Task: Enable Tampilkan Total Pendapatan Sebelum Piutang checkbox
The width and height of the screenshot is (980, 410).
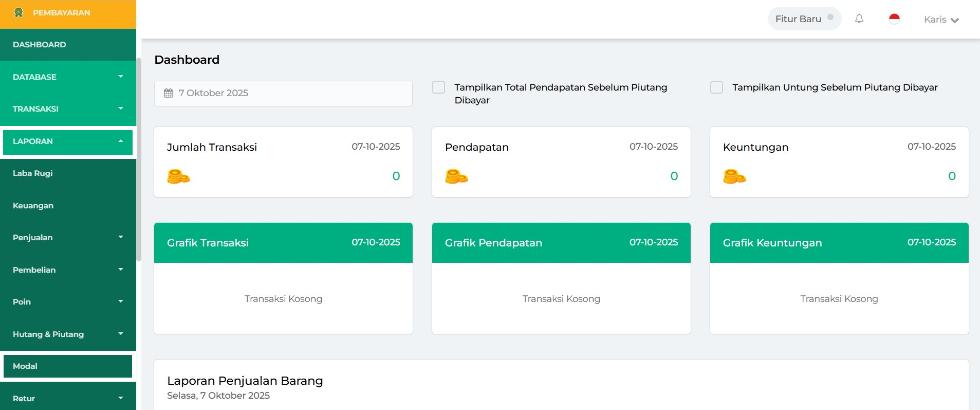Action: (438, 87)
